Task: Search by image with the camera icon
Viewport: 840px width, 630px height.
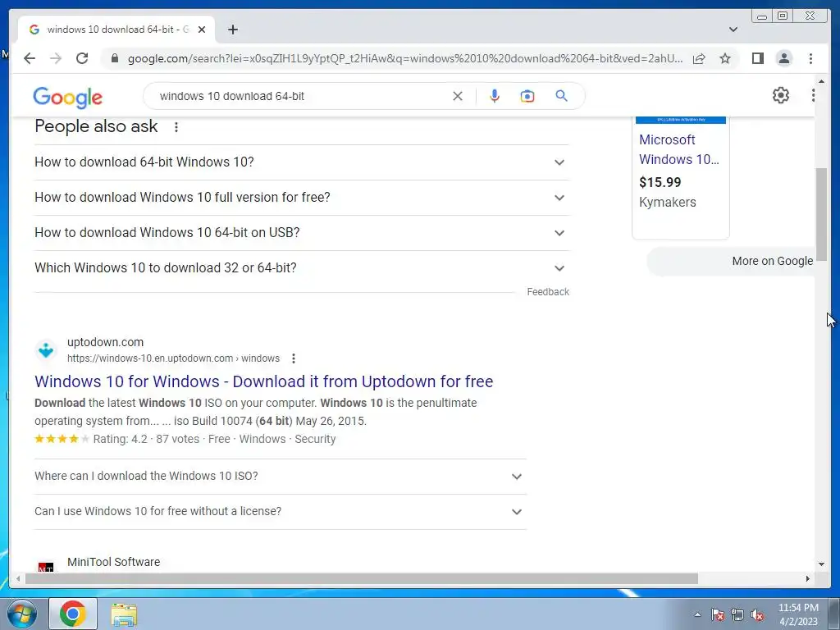Action: [x=527, y=96]
